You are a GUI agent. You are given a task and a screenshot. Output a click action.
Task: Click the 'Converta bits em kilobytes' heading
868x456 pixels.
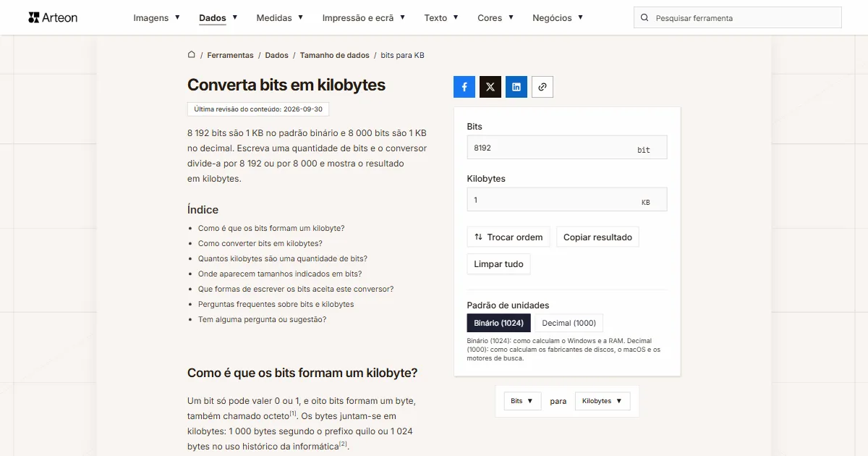tap(286, 85)
